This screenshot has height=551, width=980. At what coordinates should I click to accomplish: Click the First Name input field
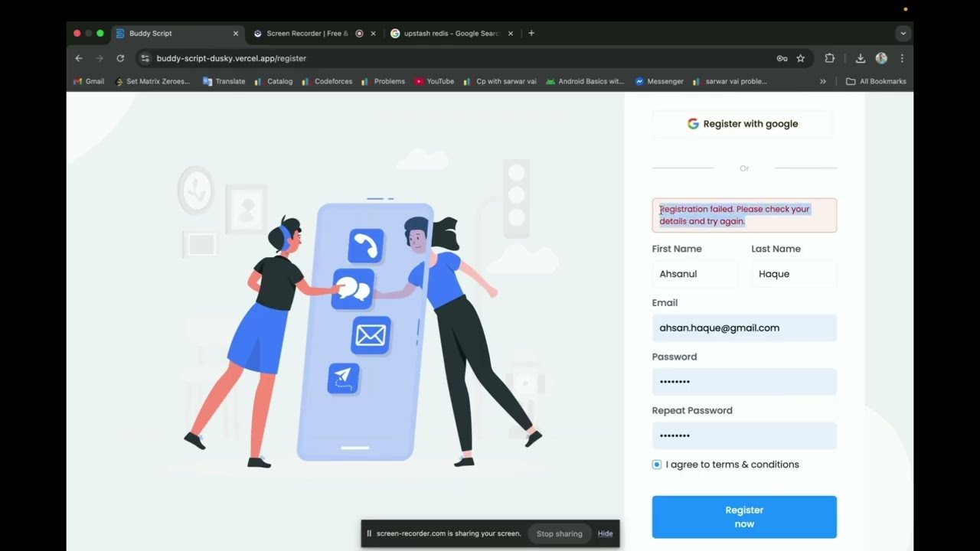(695, 274)
